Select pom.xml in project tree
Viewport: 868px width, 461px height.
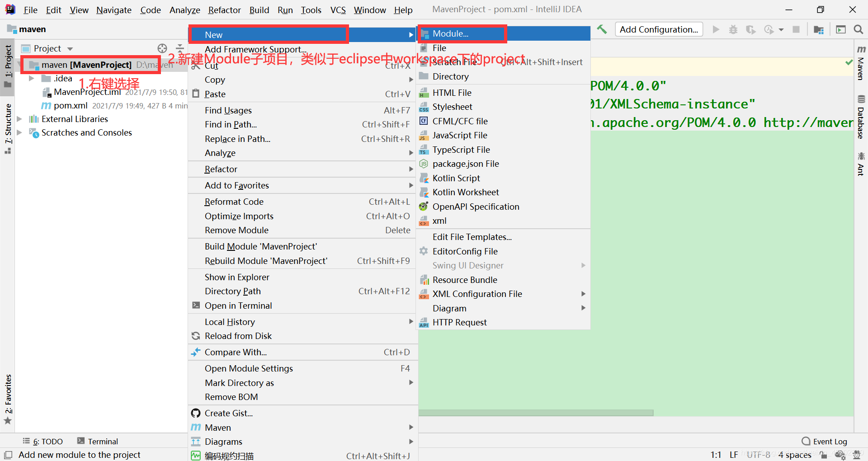click(x=70, y=106)
